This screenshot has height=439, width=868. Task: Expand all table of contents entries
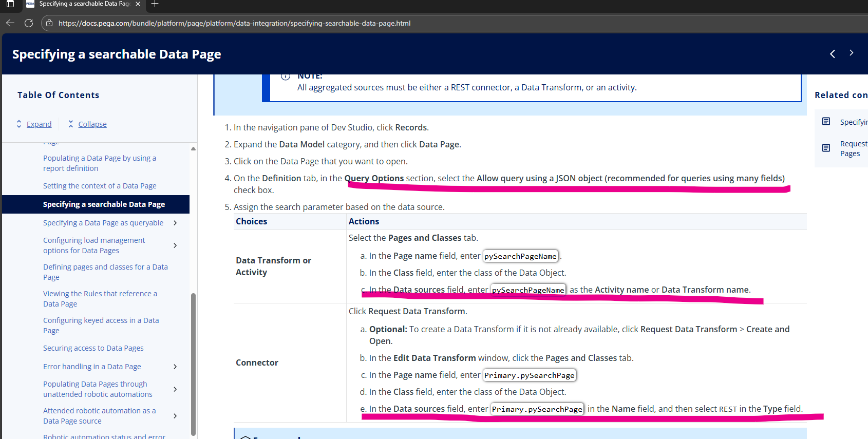click(x=39, y=124)
